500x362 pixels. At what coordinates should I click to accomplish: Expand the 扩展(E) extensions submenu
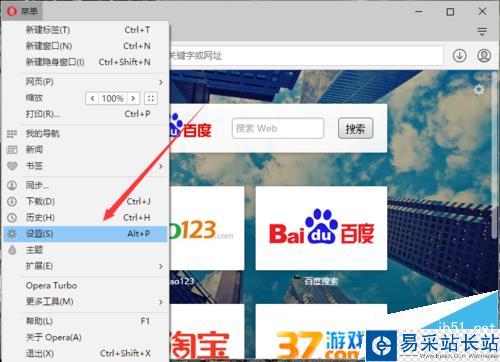tap(85, 266)
